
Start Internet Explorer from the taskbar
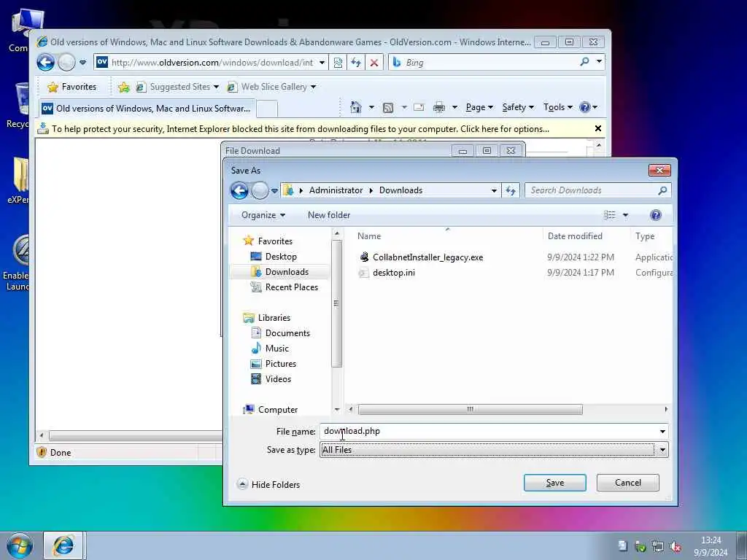pos(63,545)
